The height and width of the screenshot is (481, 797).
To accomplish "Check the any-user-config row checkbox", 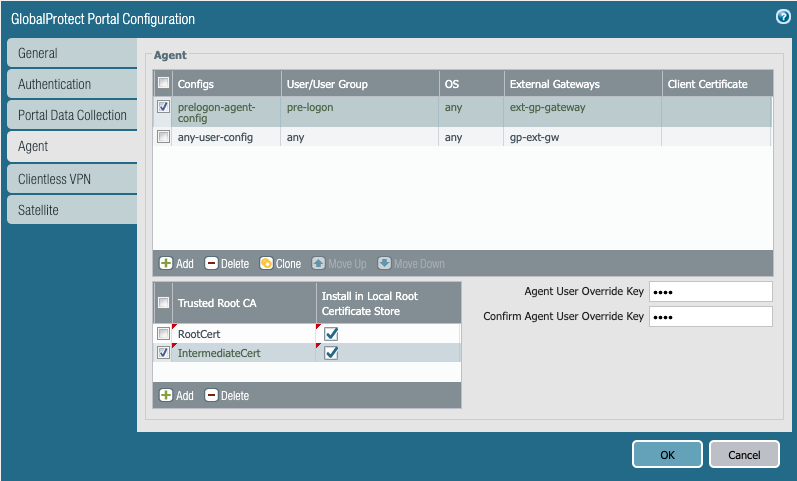I will (x=163, y=137).
